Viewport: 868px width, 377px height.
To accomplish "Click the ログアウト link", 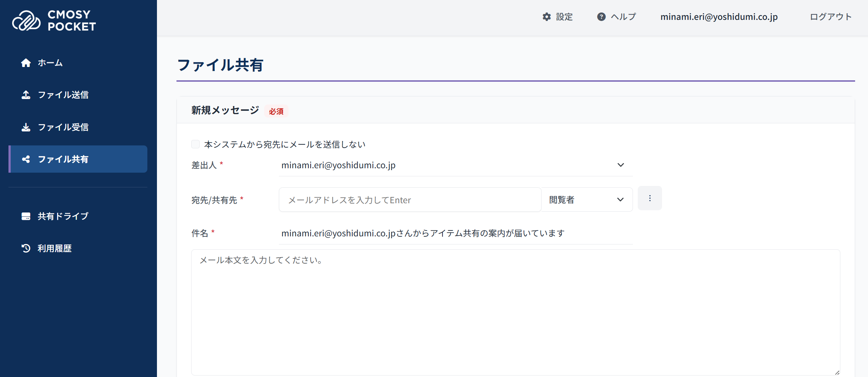I will 830,17.
